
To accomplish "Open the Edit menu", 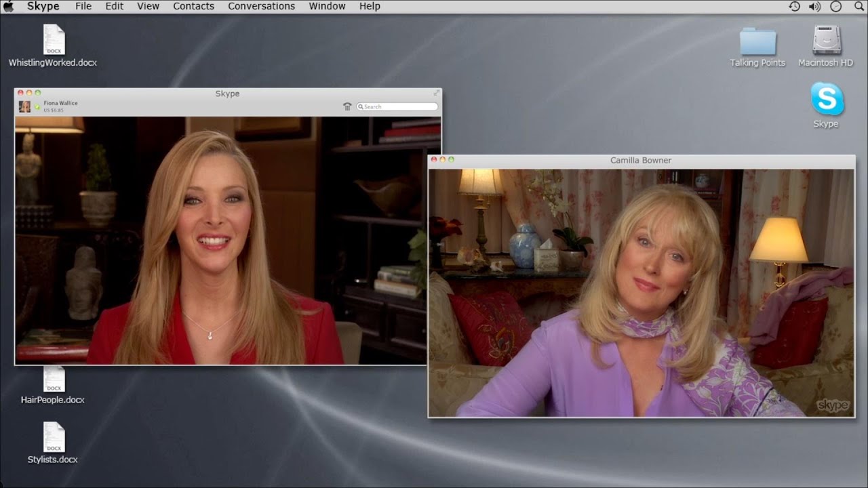I will click(114, 6).
